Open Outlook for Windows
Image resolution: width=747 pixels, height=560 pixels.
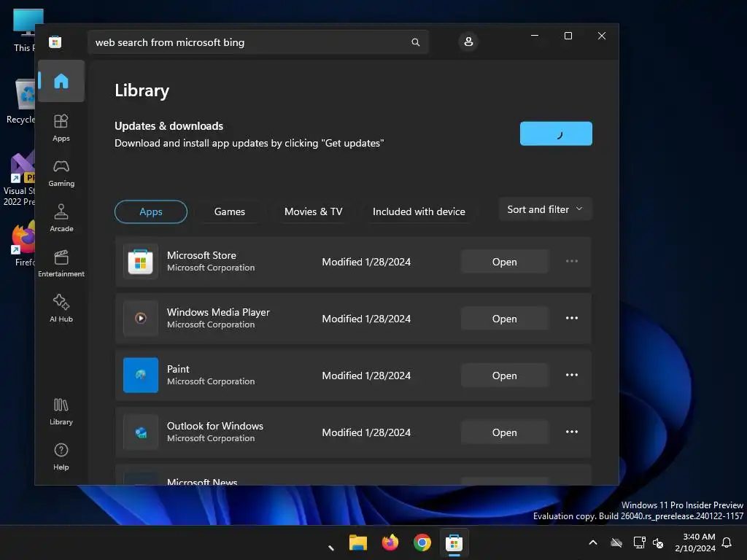click(505, 432)
